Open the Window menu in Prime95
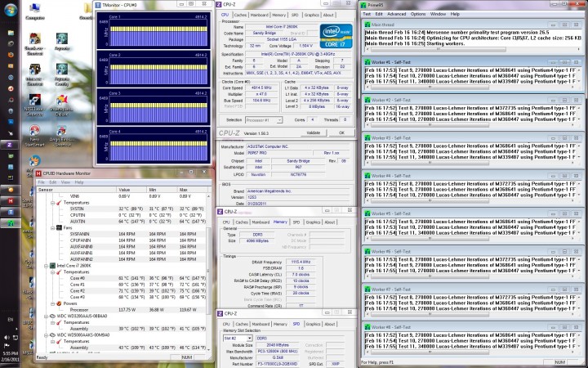This screenshot has width=588, height=368. pyautogui.click(x=438, y=14)
